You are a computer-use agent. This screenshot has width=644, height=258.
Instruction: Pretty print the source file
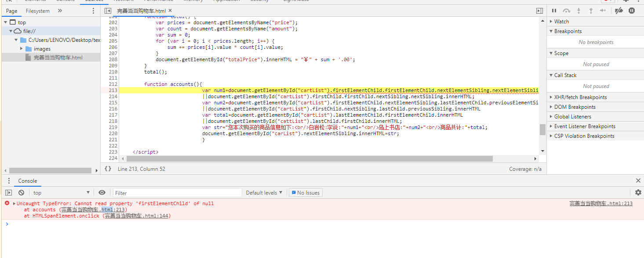pyautogui.click(x=108, y=169)
